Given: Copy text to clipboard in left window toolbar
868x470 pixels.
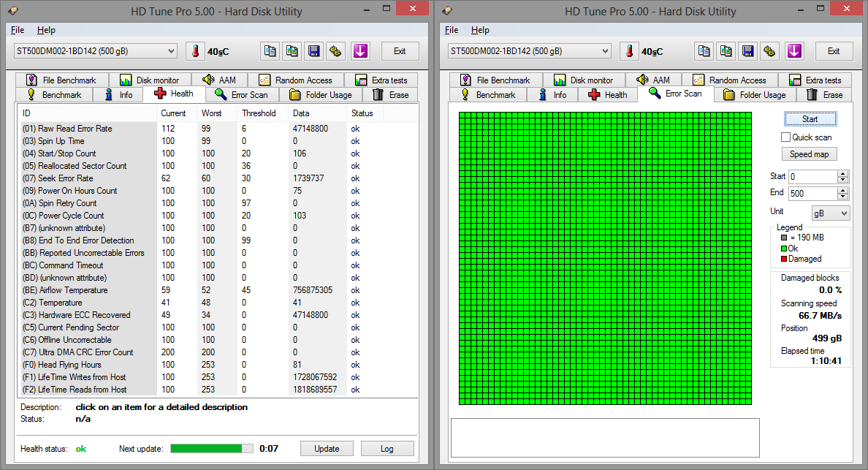Looking at the screenshot, I should click(270, 51).
